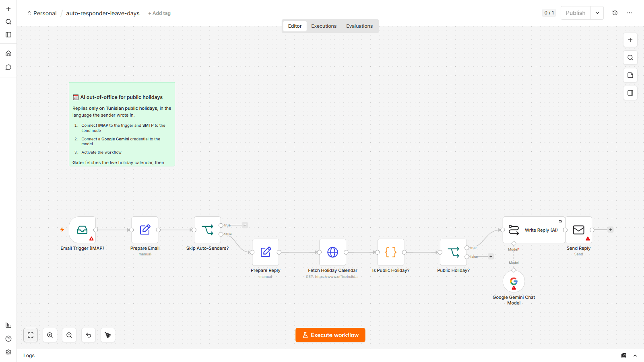Toggle the right side focus panel

pos(630,93)
